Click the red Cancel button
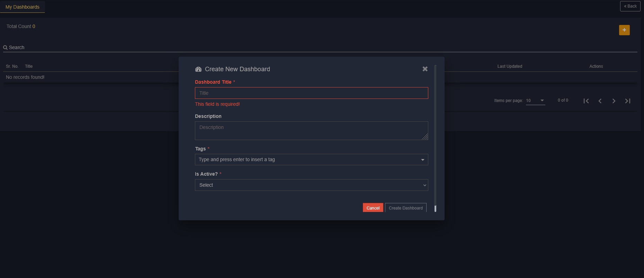 point(373,208)
